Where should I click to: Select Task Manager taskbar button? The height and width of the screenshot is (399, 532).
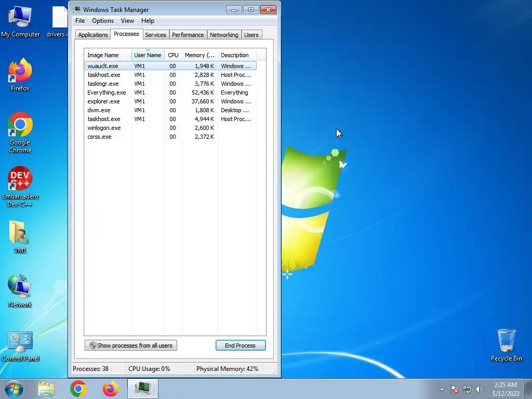[143, 389]
